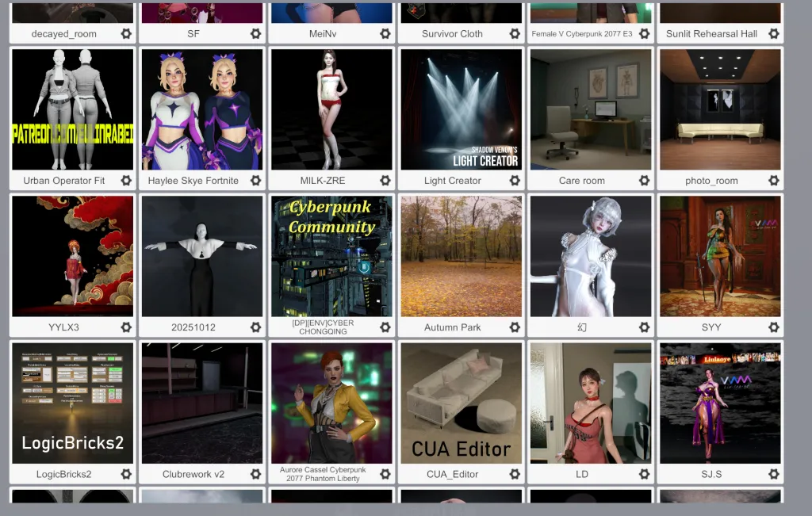Click gear icon next to Autumn Park
812x516 pixels.
515,327
